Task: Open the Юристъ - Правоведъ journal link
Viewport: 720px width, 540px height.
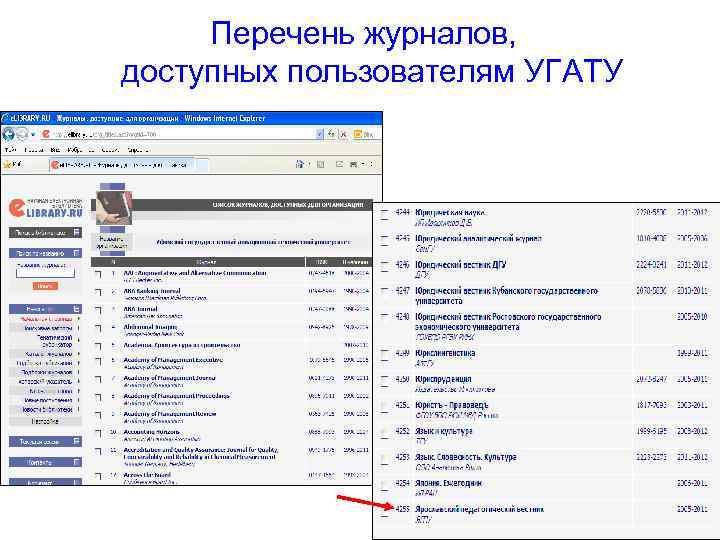Action: (452, 405)
